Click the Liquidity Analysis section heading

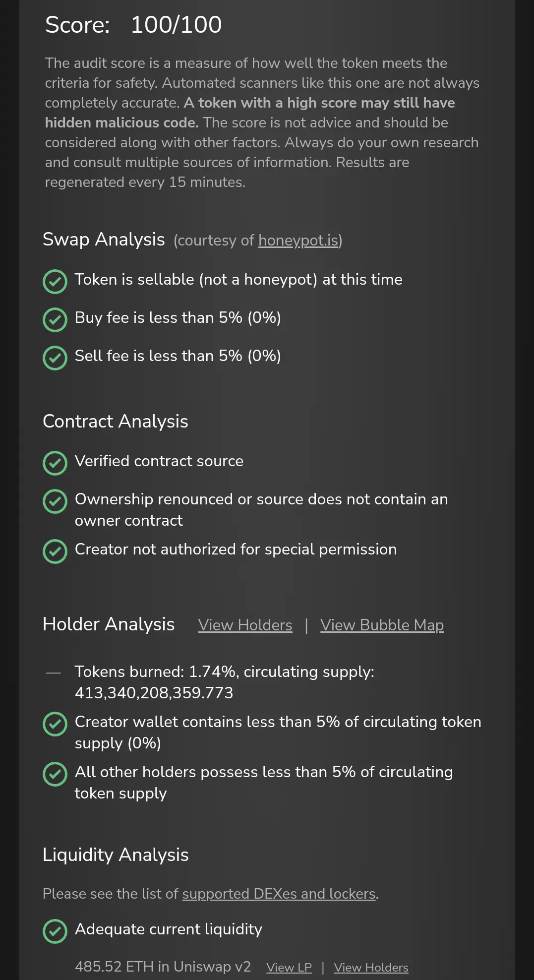click(116, 855)
